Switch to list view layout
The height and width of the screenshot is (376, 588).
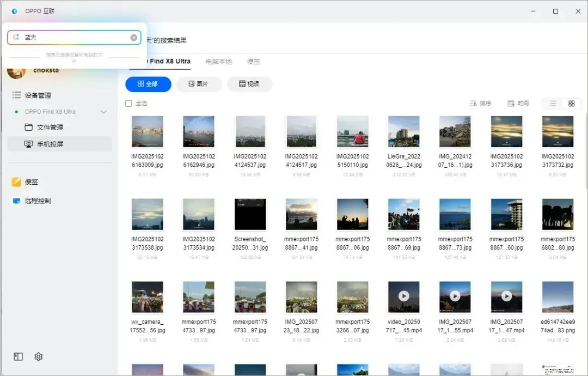coord(553,104)
